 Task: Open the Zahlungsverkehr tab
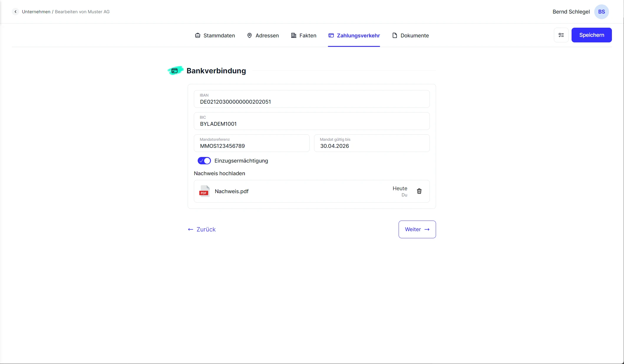(354, 36)
